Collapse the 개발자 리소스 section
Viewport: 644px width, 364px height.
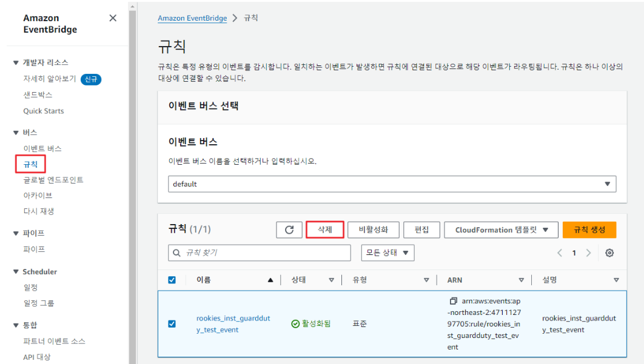16,63
